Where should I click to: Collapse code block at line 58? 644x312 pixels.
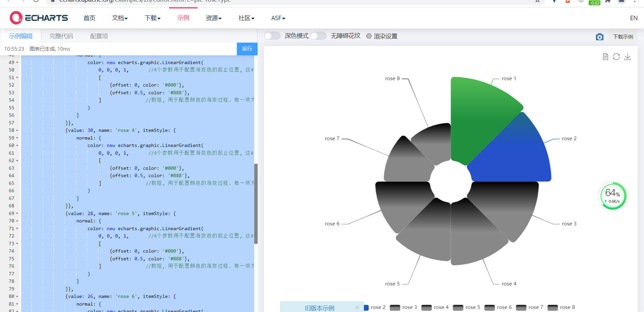17,131
